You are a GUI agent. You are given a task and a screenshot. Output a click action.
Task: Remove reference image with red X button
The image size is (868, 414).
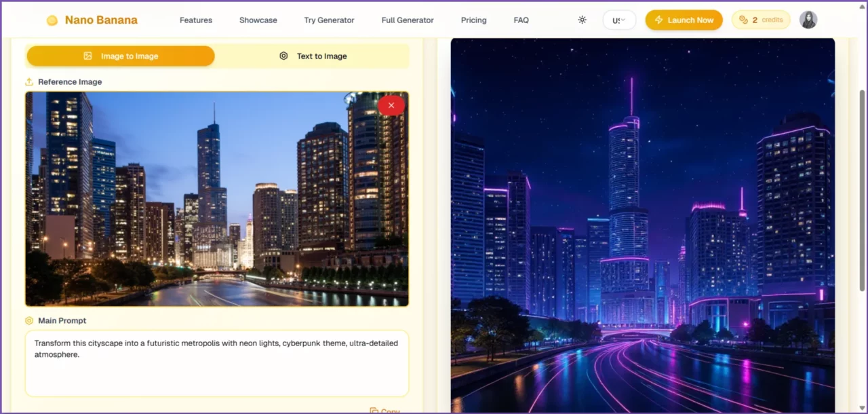[391, 105]
